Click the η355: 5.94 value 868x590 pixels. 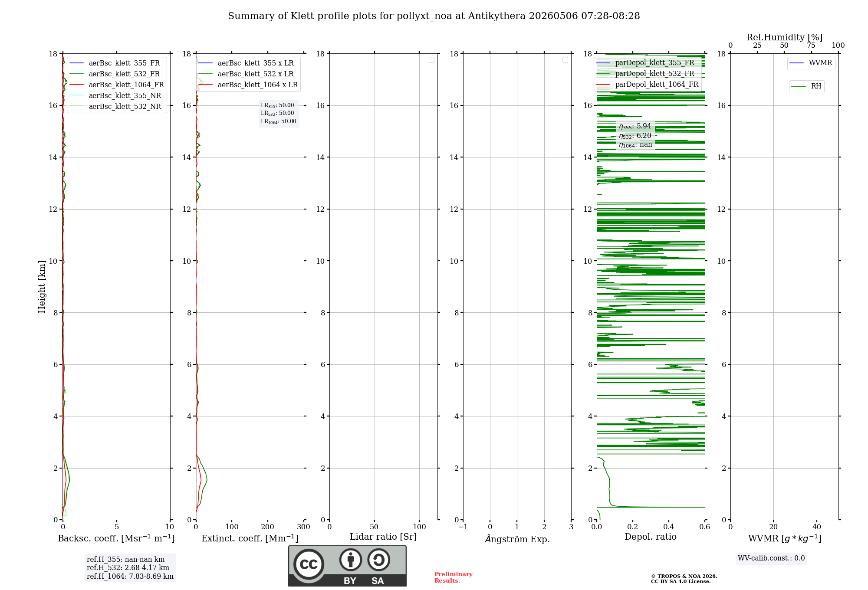[635, 126]
